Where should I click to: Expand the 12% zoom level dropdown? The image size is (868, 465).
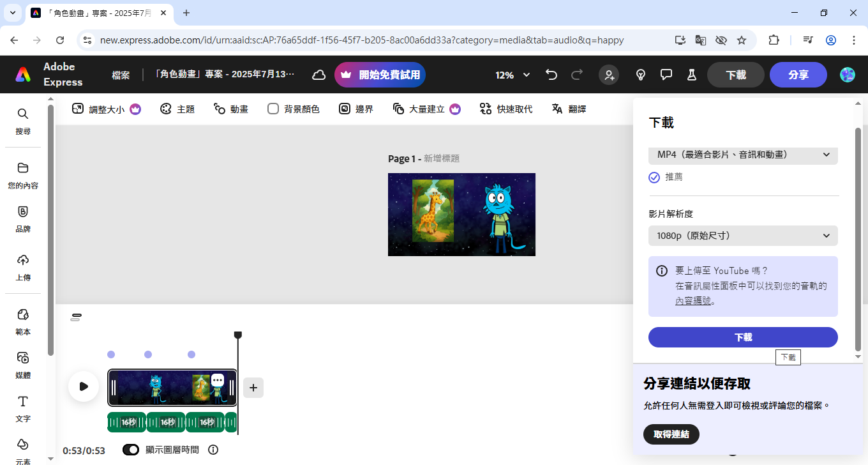tap(513, 75)
